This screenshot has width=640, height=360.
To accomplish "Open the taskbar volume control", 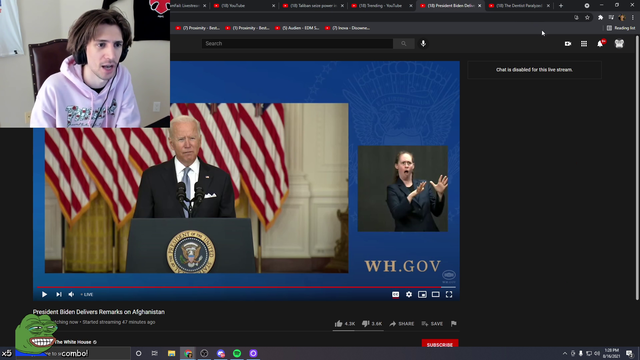I will click(x=597, y=353).
